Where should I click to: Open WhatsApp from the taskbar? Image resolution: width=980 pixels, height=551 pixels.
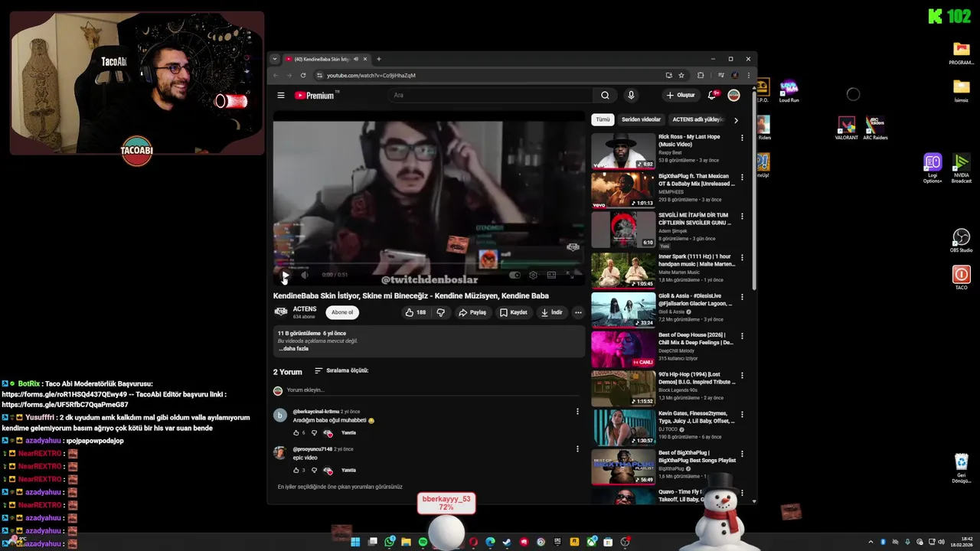(390, 542)
